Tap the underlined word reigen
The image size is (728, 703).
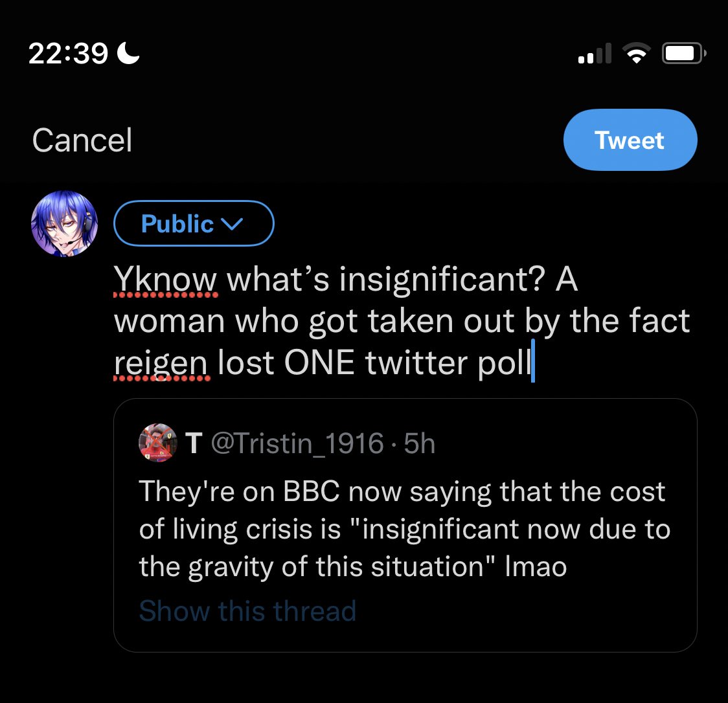tap(161, 363)
